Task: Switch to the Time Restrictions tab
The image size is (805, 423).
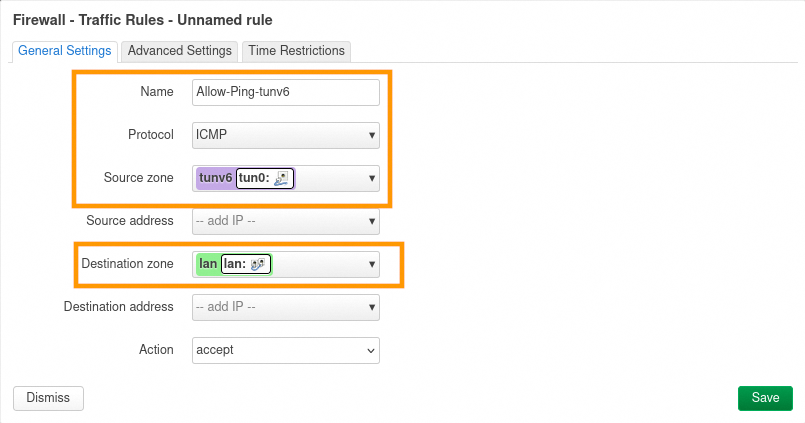Action: [x=296, y=51]
